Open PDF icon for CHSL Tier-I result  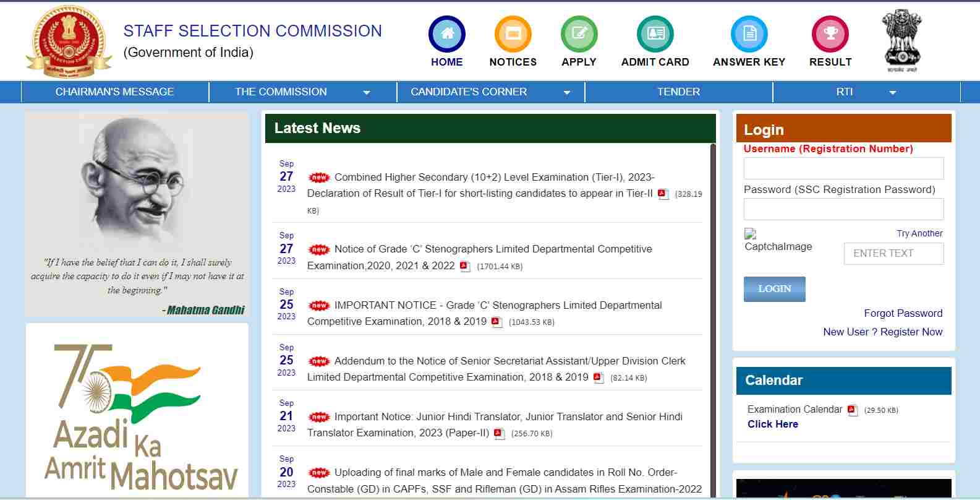click(663, 194)
